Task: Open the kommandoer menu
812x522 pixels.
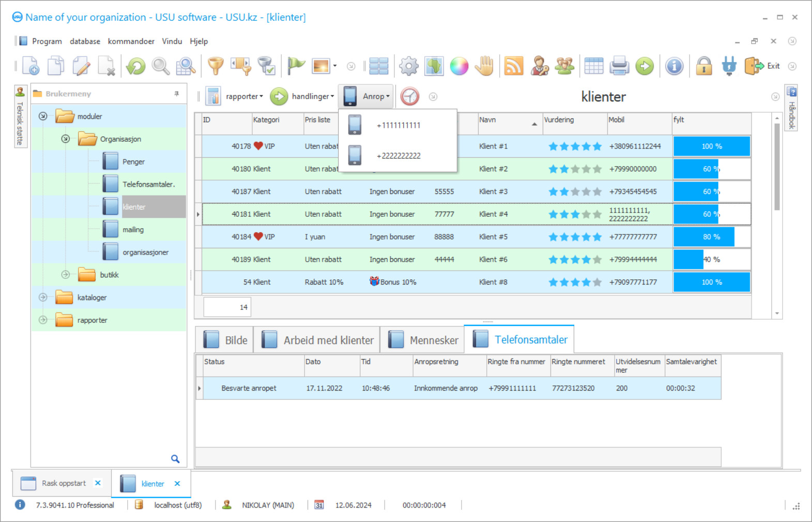Action: [x=131, y=41]
